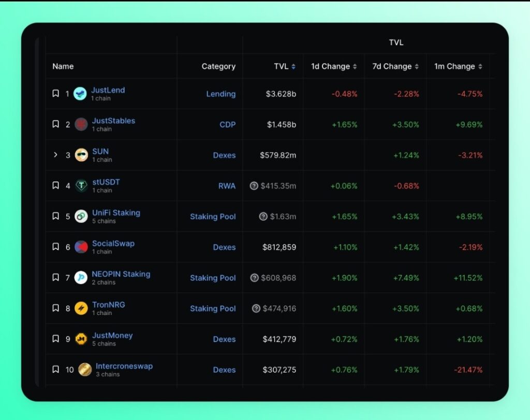The image size is (530, 420).
Task: Open the JustLend protocol page
Action: (108, 90)
